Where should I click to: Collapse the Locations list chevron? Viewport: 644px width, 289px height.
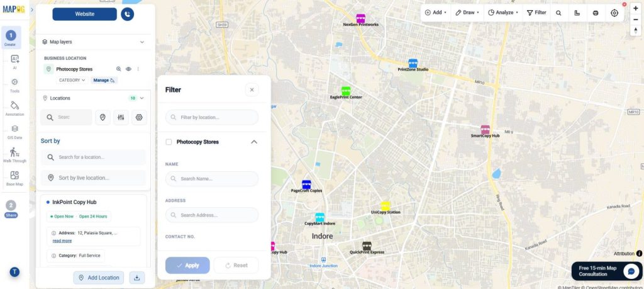tap(142, 98)
